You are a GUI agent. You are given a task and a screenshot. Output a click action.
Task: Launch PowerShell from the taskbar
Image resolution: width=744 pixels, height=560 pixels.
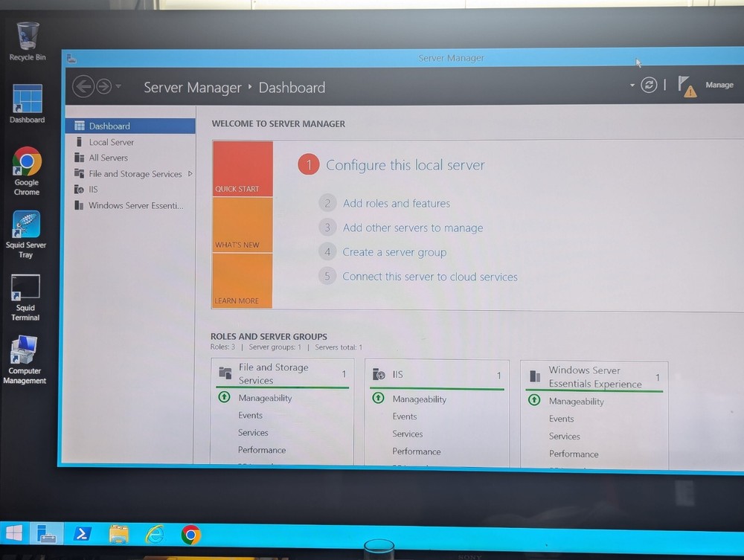tap(82, 534)
